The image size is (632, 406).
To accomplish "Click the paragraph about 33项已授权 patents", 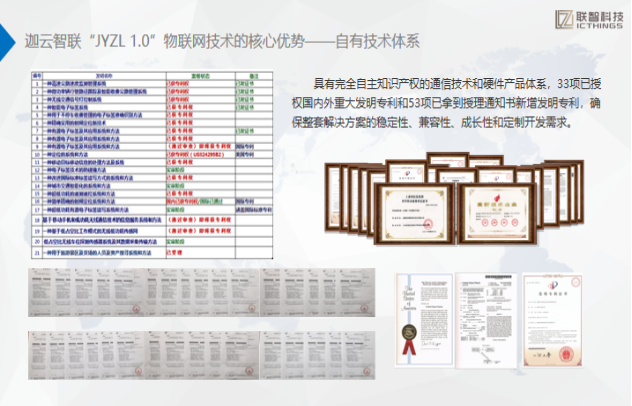I will pyautogui.click(x=446, y=103).
